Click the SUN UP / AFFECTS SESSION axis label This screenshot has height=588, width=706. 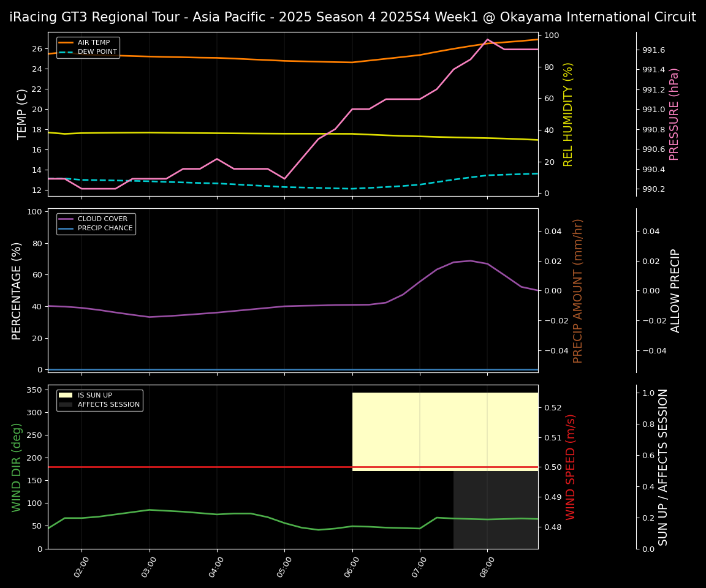tap(663, 467)
